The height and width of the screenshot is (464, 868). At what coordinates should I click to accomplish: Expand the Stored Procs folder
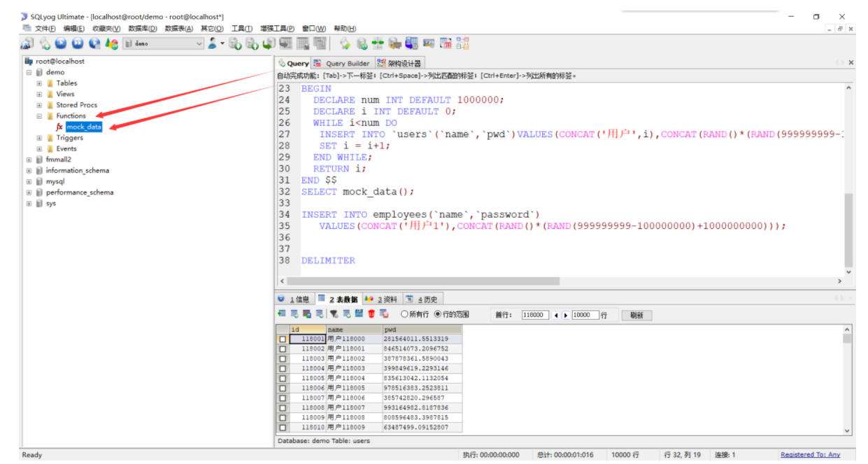click(39, 105)
